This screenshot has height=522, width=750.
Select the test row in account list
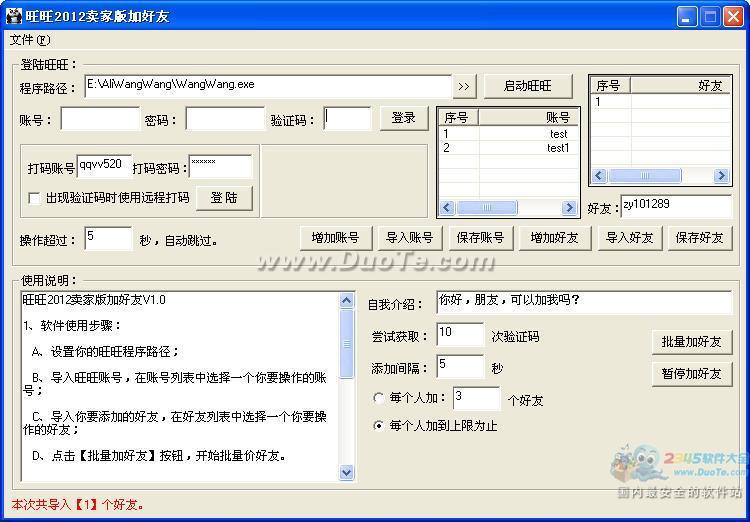point(507,134)
